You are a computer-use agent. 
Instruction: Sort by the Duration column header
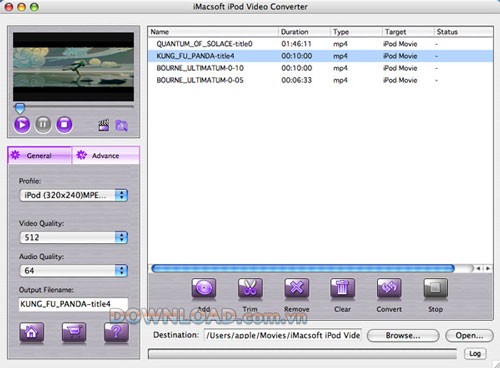pyautogui.click(x=304, y=32)
